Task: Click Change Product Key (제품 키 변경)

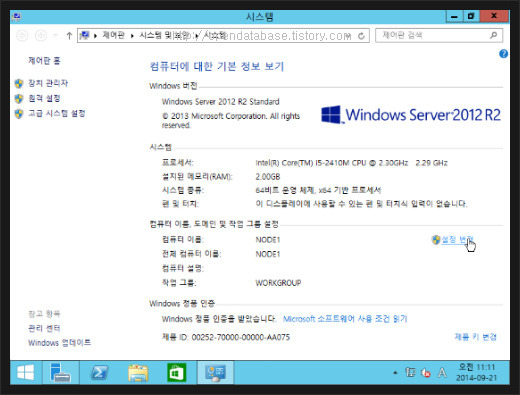Action: click(x=476, y=337)
